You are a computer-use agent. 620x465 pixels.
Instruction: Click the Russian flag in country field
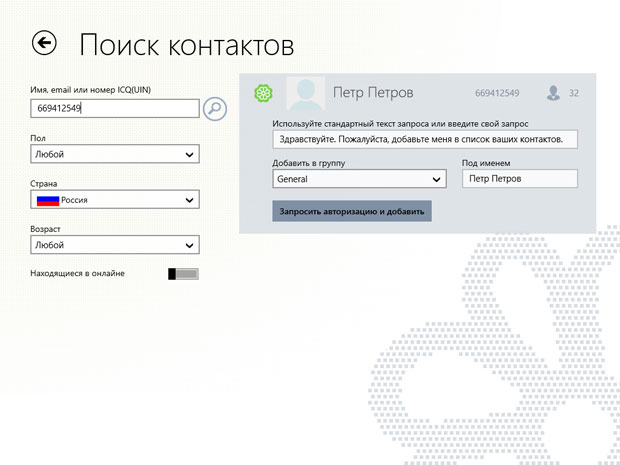coord(48,200)
